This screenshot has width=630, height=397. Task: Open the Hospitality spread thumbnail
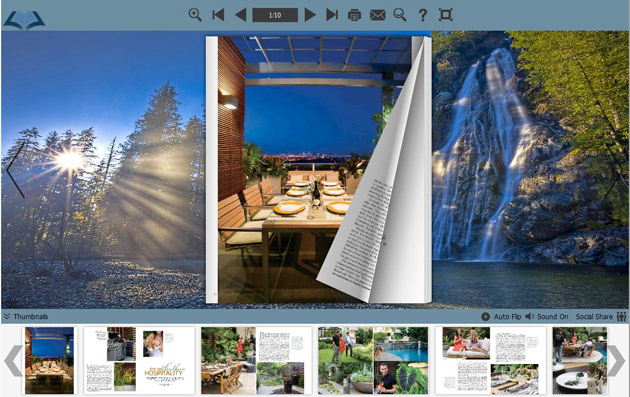[139, 360]
